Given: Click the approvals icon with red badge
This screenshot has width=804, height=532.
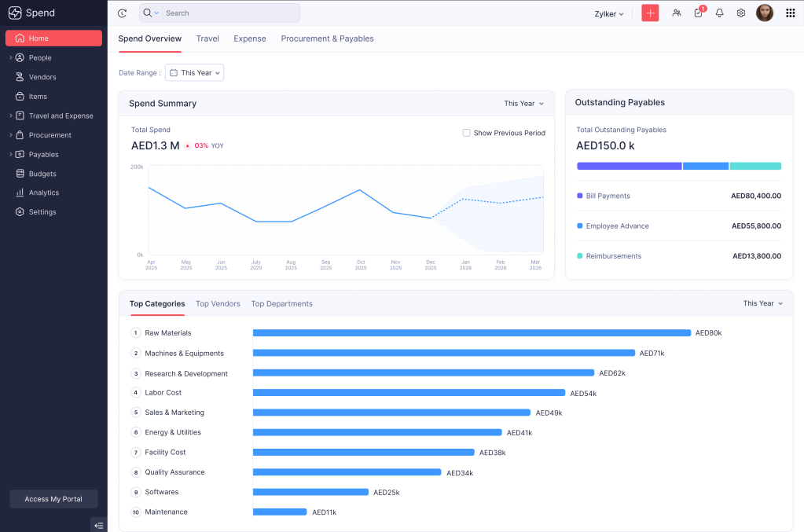Looking at the screenshot, I should [698, 13].
